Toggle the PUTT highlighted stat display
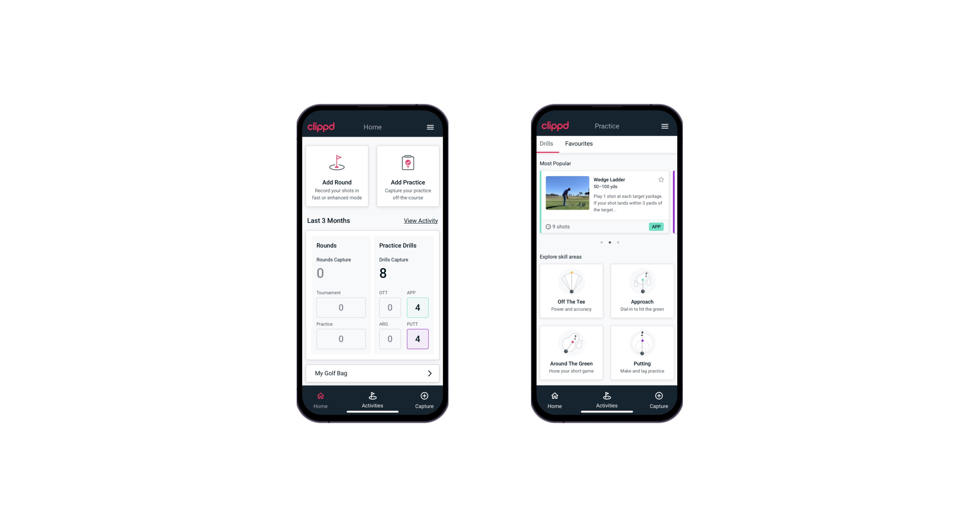The image size is (980, 527). pos(418,339)
